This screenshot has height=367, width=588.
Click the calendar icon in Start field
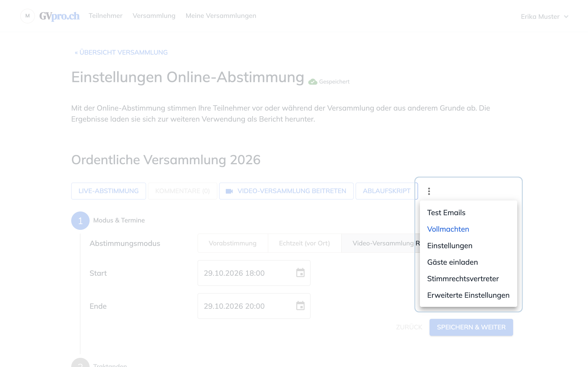[300, 273]
